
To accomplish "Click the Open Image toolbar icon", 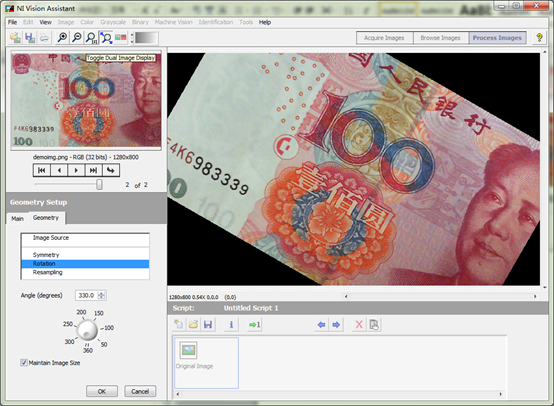I will tap(15, 37).
